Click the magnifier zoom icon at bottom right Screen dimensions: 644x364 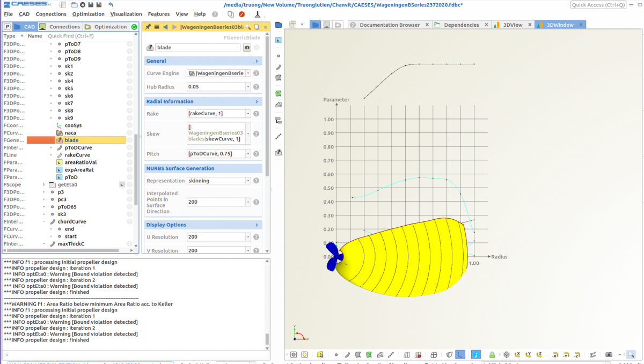[x=631, y=354]
